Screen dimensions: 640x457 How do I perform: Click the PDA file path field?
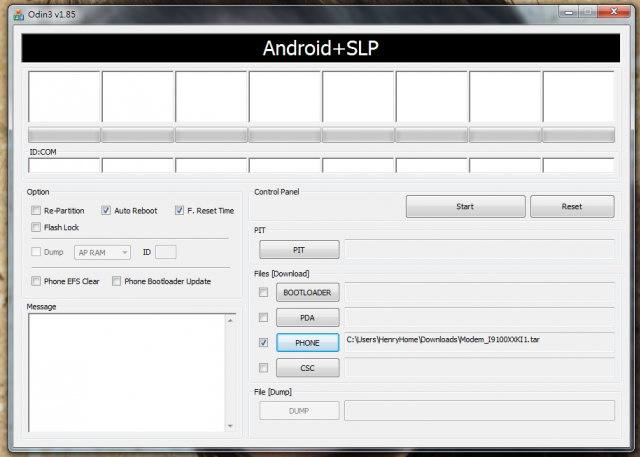coord(480,317)
